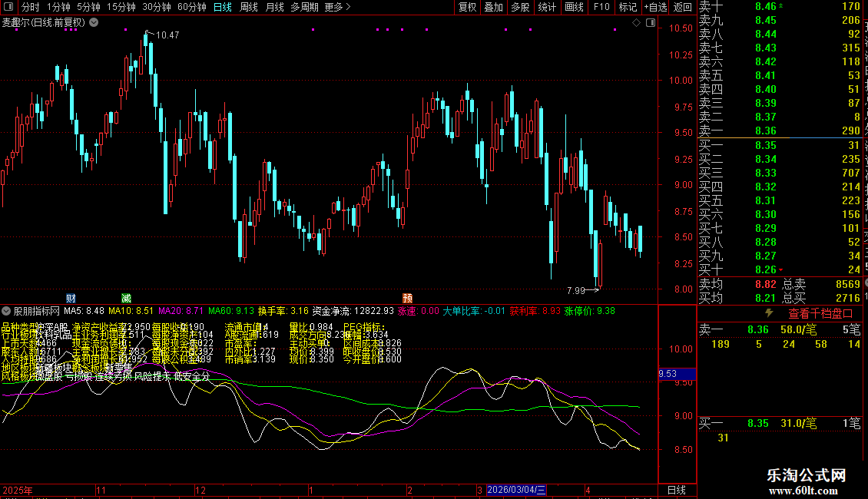Select the 买五 row at 8.31
The width and height of the screenshot is (868, 499).
[780, 200]
